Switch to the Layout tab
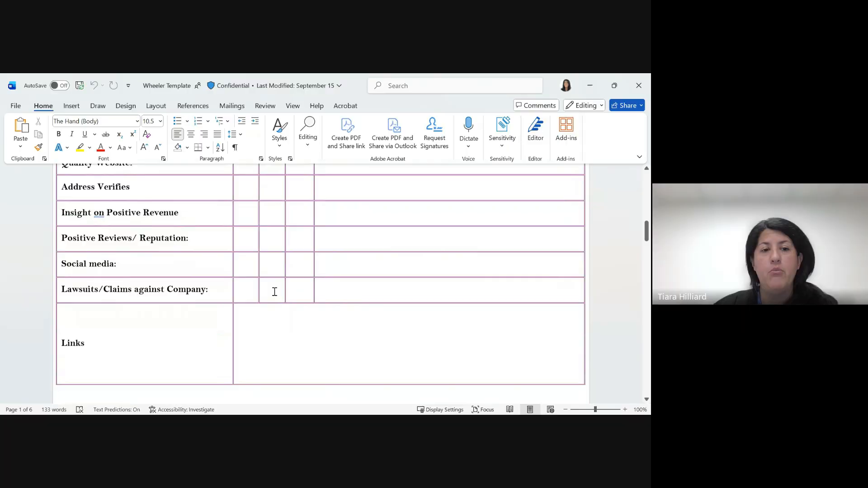This screenshot has height=488, width=868. [156, 106]
